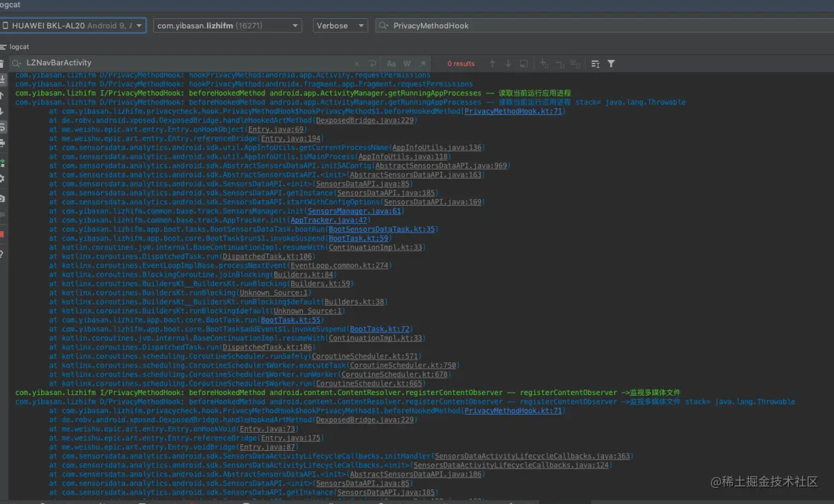Open the Entry.java:69 link

click(x=277, y=129)
